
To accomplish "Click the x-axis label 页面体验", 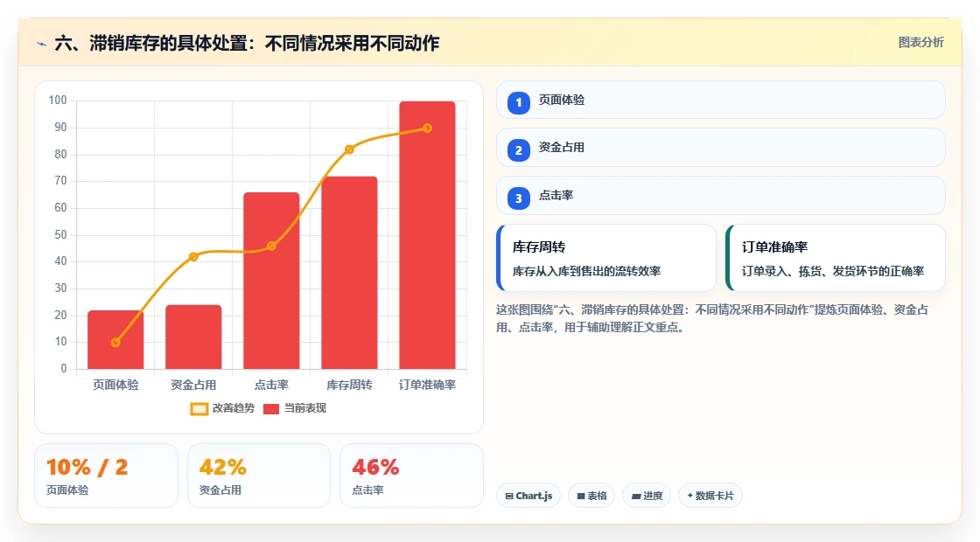I will 115,386.
